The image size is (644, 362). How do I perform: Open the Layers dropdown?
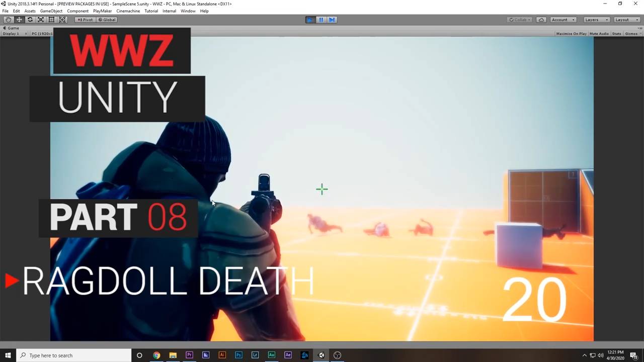point(597,20)
